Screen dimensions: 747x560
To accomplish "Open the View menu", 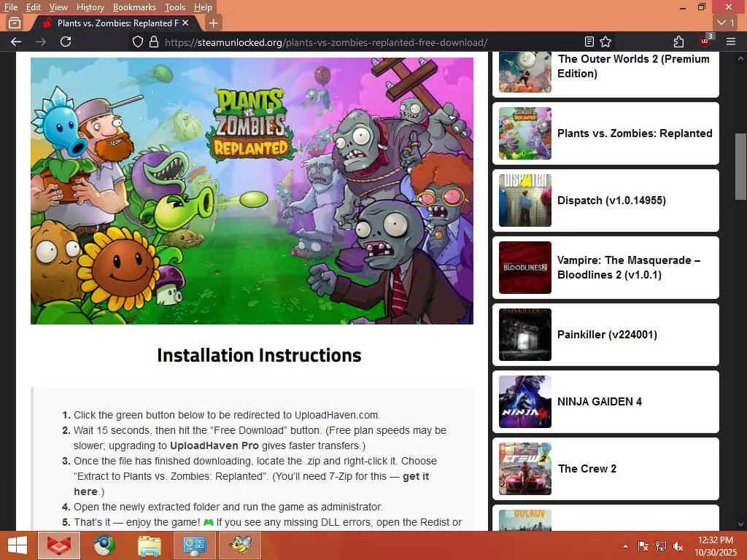I will point(58,7).
